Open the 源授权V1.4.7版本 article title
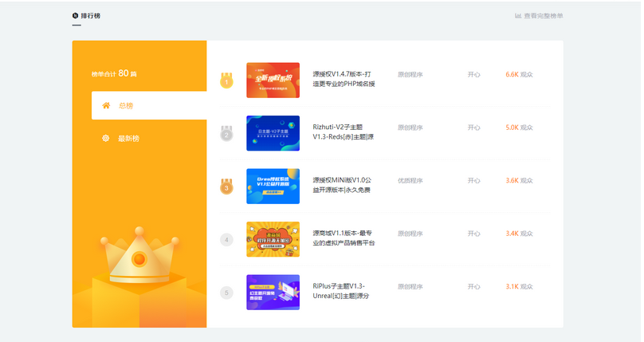This screenshot has width=644, height=342. 344,79
